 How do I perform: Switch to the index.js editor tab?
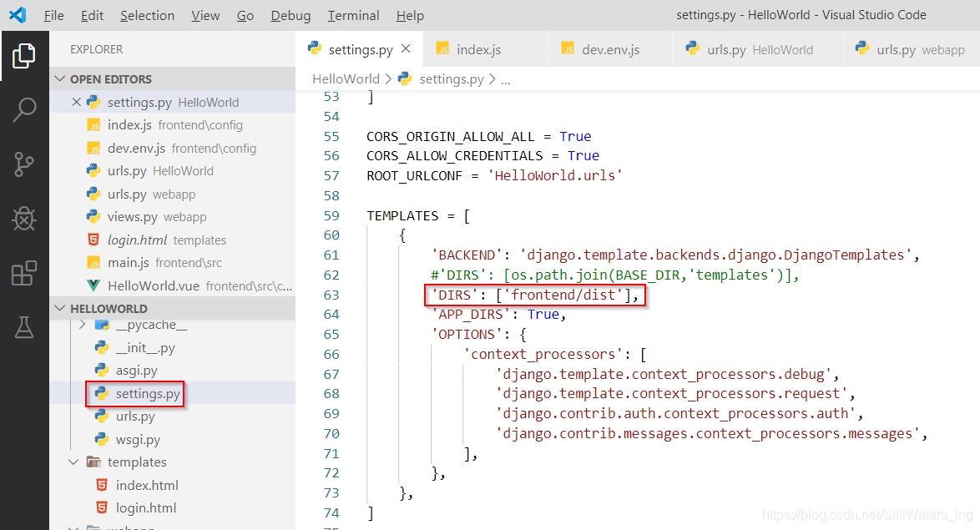(485, 48)
